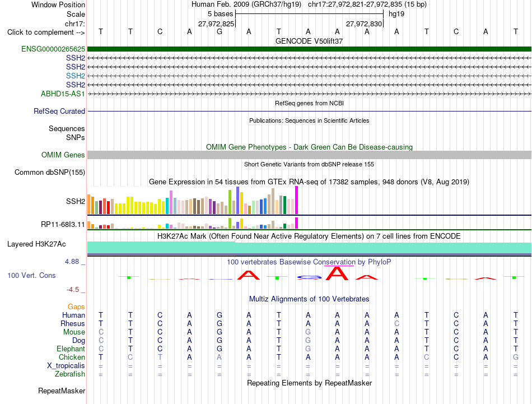The width and height of the screenshot is (532, 404).
Task: Open Common dbSNP(155) track label
Action: [50, 172]
